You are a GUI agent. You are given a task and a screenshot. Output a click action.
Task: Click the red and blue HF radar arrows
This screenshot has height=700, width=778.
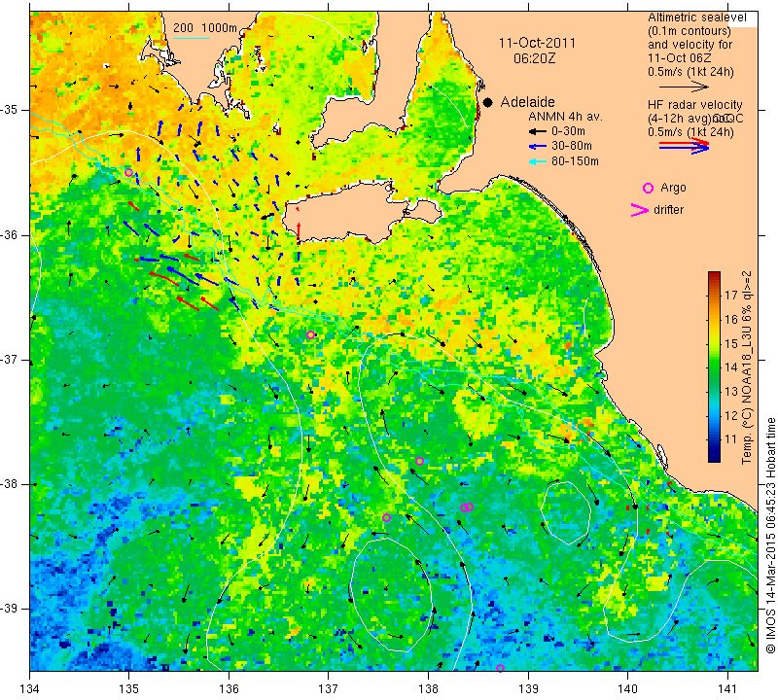tap(685, 146)
